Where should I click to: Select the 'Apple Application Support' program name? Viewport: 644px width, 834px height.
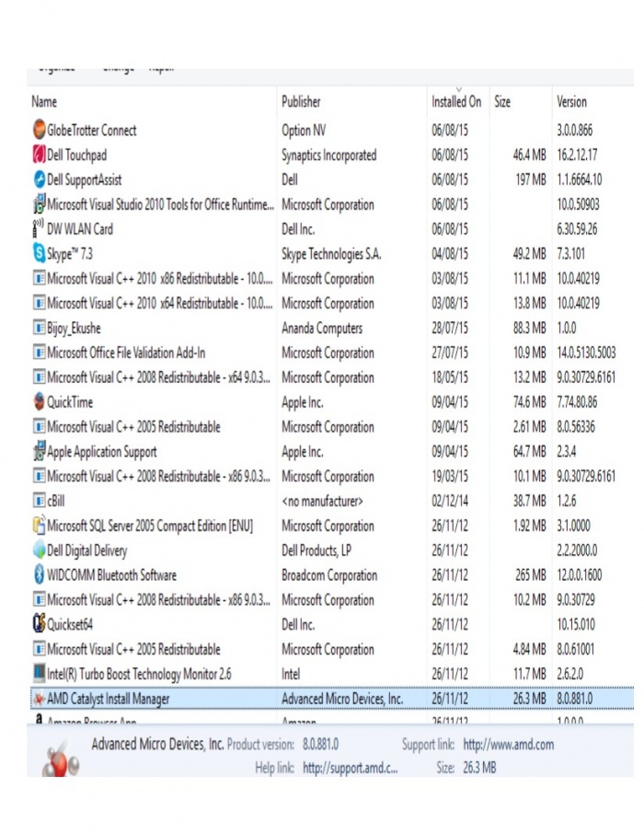(101, 452)
